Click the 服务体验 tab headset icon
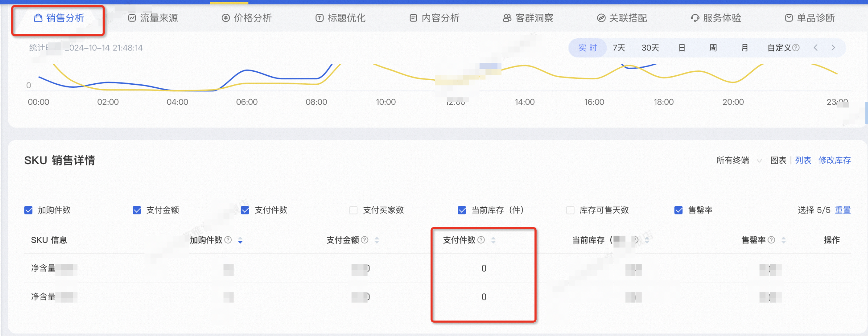The width and height of the screenshot is (868, 336). [x=695, y=18]
